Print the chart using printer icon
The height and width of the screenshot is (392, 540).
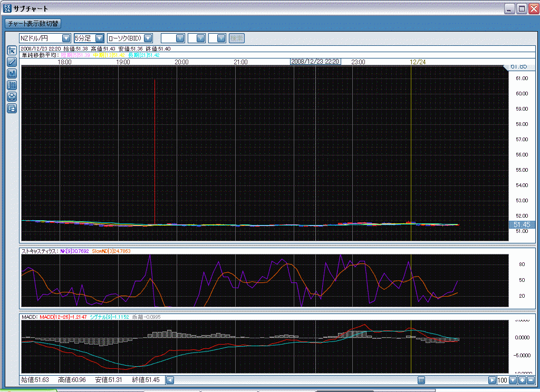[12, 97]
